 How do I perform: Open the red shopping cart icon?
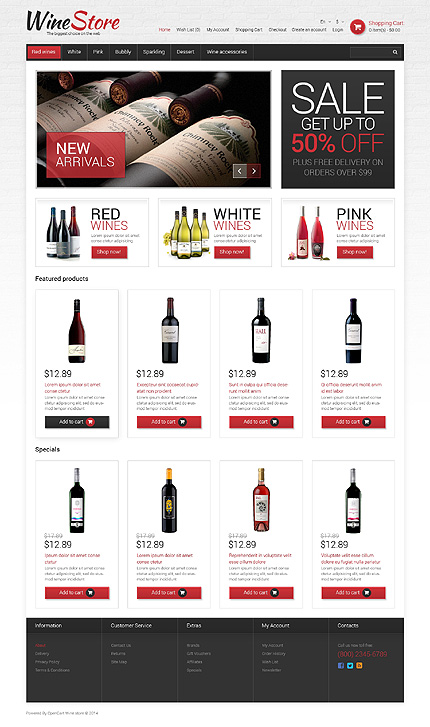pos(357,26)
